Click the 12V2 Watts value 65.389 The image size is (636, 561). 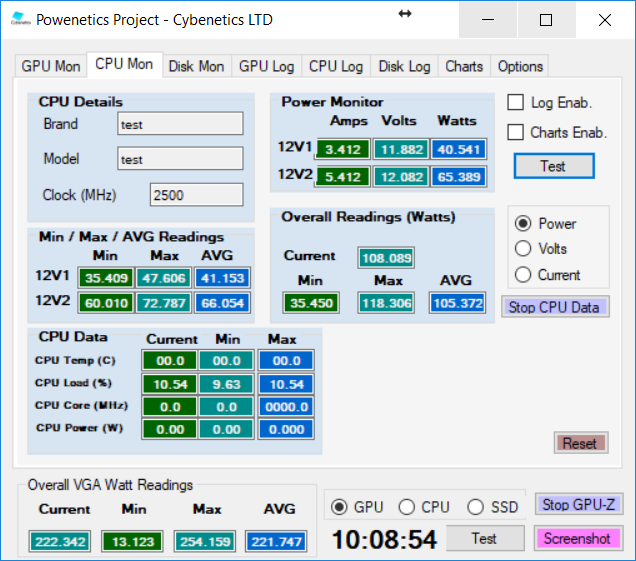tap(459, 176)
